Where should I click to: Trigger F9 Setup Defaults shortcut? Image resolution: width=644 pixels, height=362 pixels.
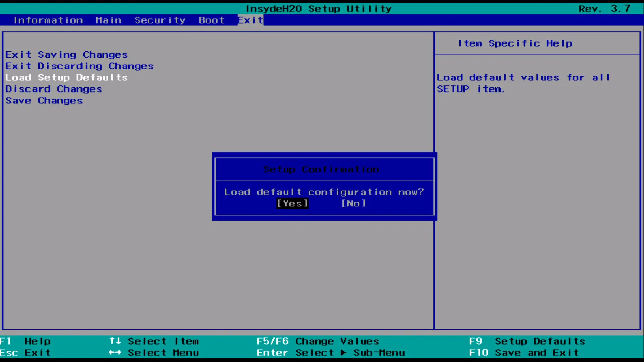point(527,340)
